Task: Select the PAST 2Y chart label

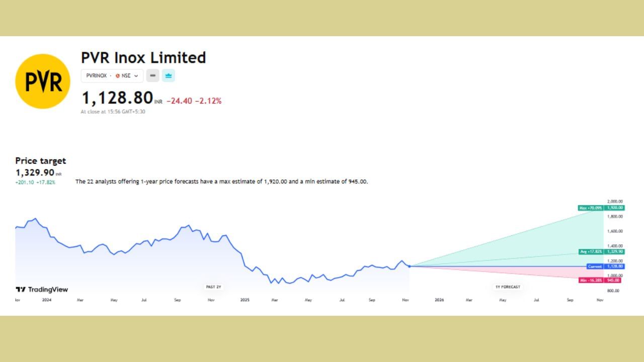Action: [x=213, y=287]
